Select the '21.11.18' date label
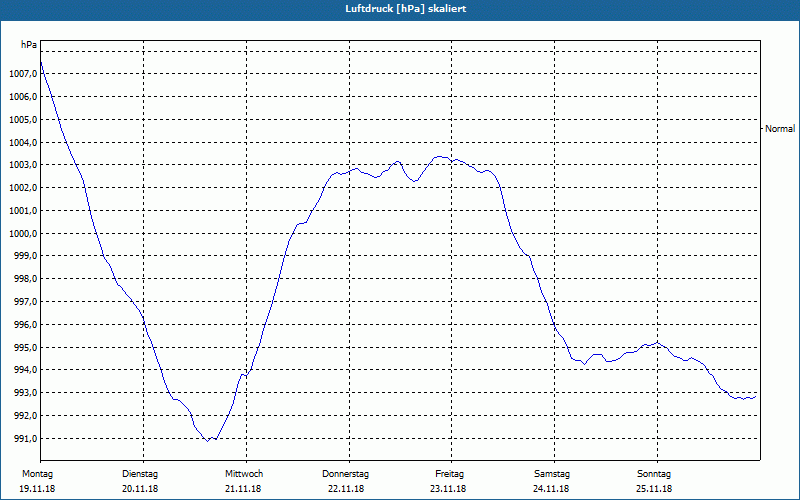Screen dimensions: 800x500 coord(243,489)
